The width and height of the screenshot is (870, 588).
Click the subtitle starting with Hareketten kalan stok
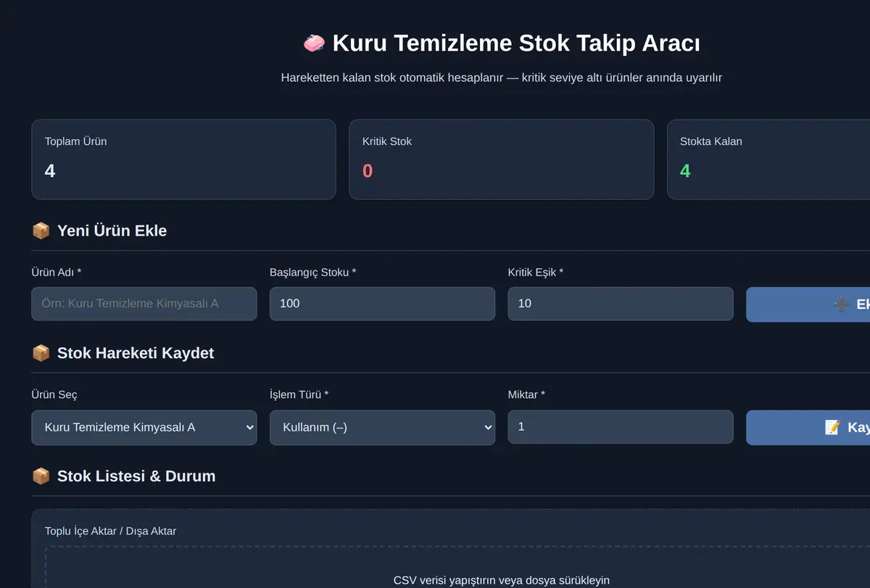click(502, 78)
